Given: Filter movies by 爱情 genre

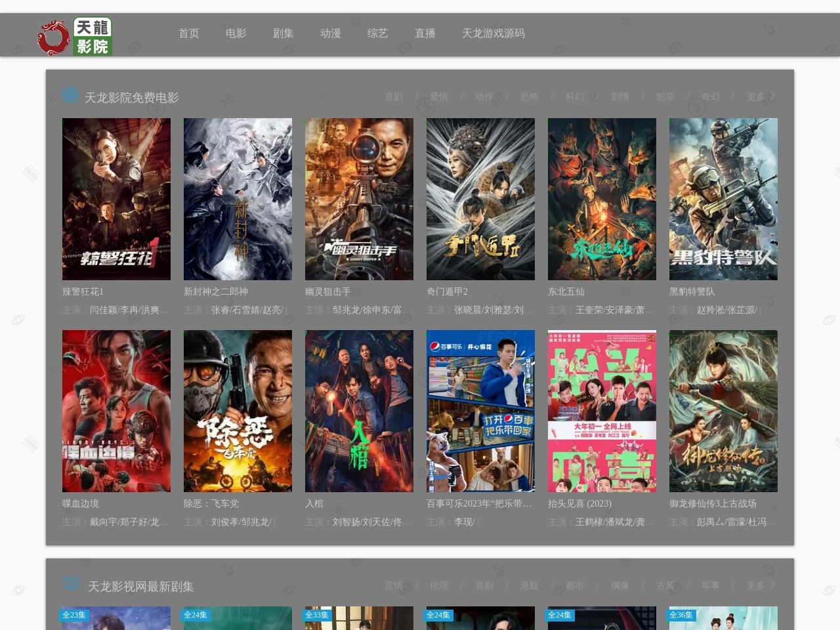Looking at the screenshot, I should [439, 96].
